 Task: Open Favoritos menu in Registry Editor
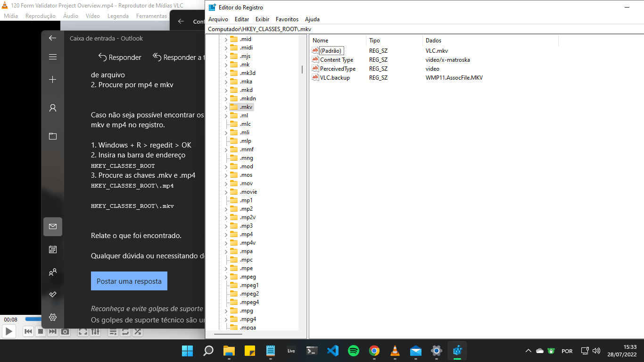(287, 19)
